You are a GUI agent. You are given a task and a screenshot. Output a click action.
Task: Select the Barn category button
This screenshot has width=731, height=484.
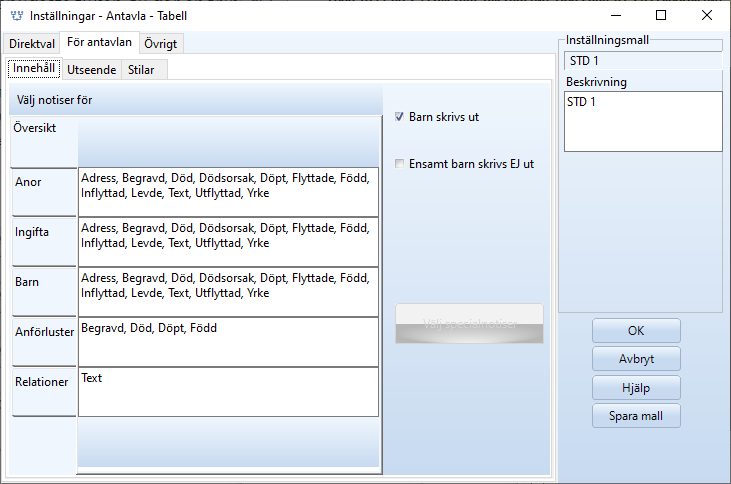[43, 292]
